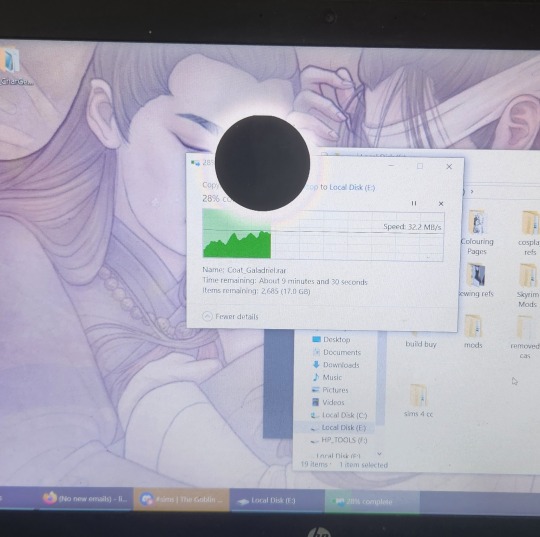Open the Colouring Pages folder
The height and width of the screenshot is (537, 540).
coord(477,233)
